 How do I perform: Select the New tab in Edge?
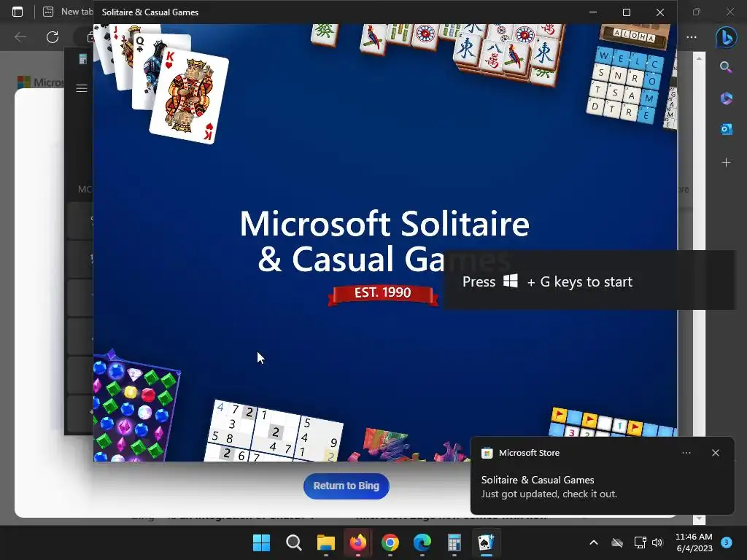[67, 12]
